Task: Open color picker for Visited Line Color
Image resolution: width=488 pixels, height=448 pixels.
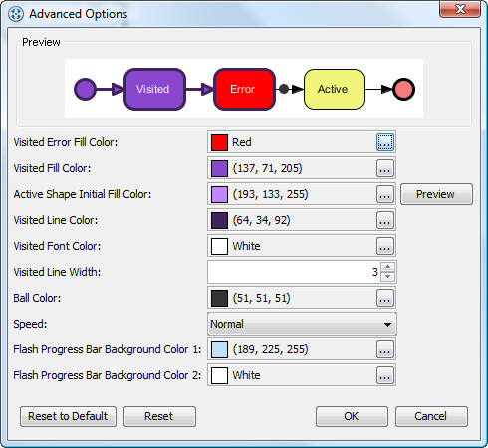Action: (385, 220)
